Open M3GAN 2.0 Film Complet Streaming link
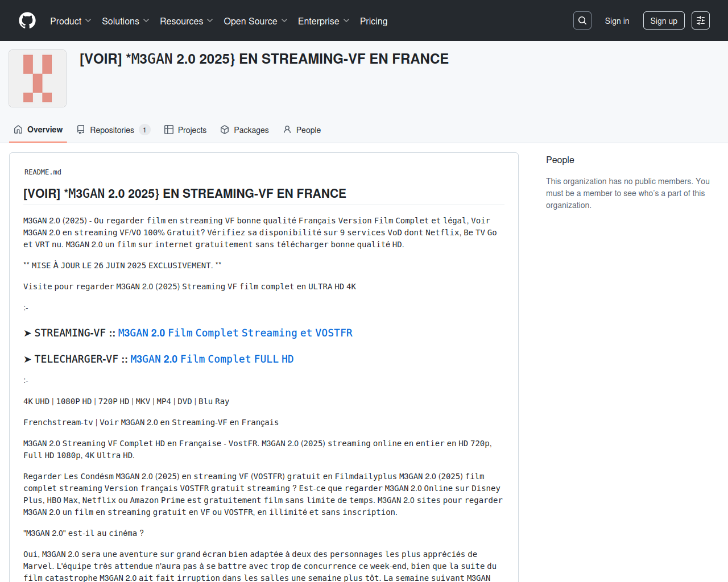 pos(235,333)
